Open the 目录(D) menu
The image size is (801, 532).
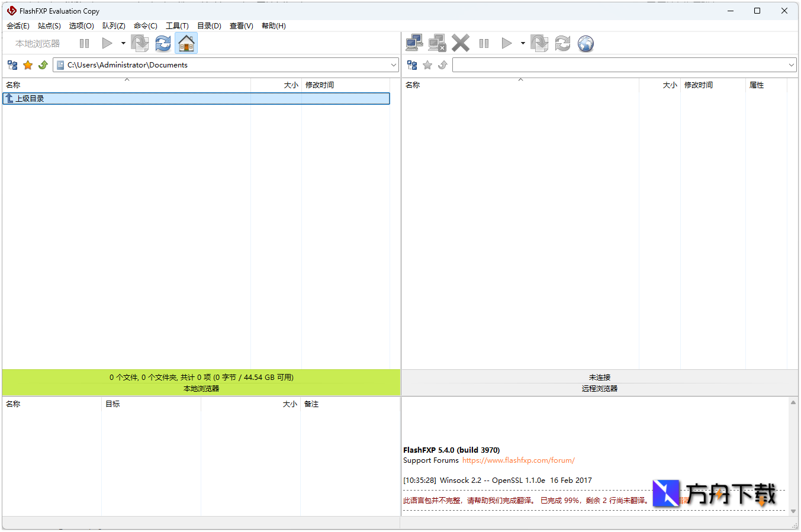[209, 26]
